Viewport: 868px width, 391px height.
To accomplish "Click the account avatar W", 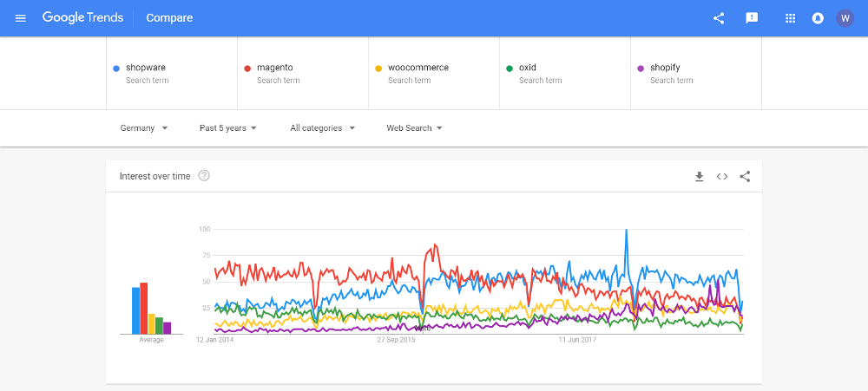I will click(x=845, y=18).
